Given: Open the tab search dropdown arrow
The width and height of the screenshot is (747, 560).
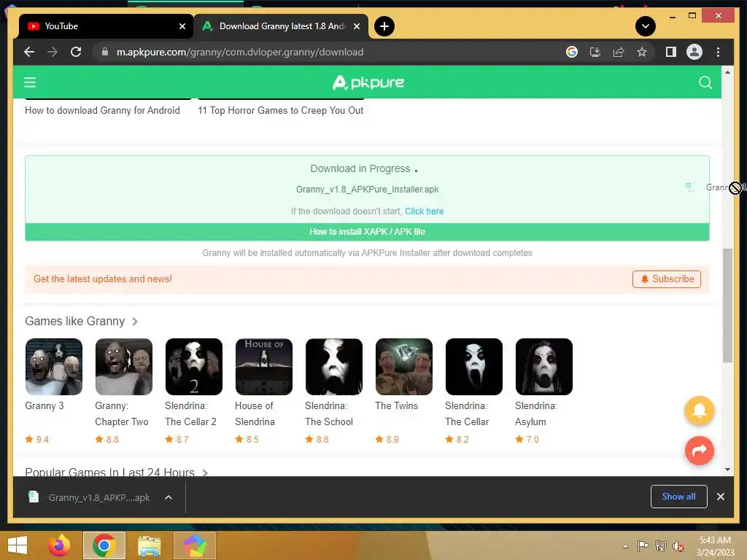Looking at the screenshot, I should coord(646,26).
